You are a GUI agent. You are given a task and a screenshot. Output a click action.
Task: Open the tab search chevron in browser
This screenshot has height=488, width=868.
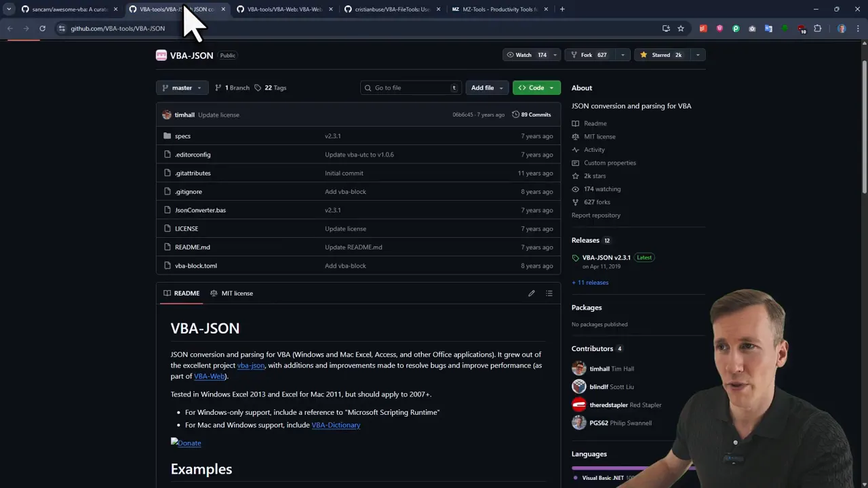pyautogui.click(x=9, y=9)
